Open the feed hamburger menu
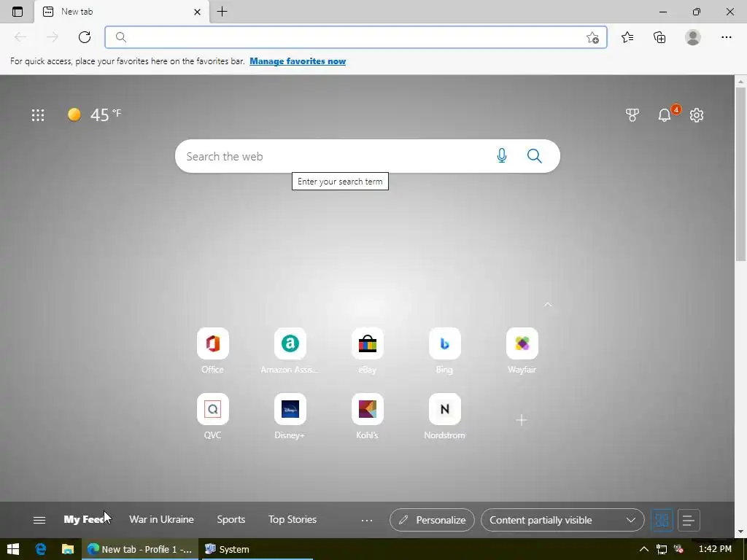 [39, 520]
